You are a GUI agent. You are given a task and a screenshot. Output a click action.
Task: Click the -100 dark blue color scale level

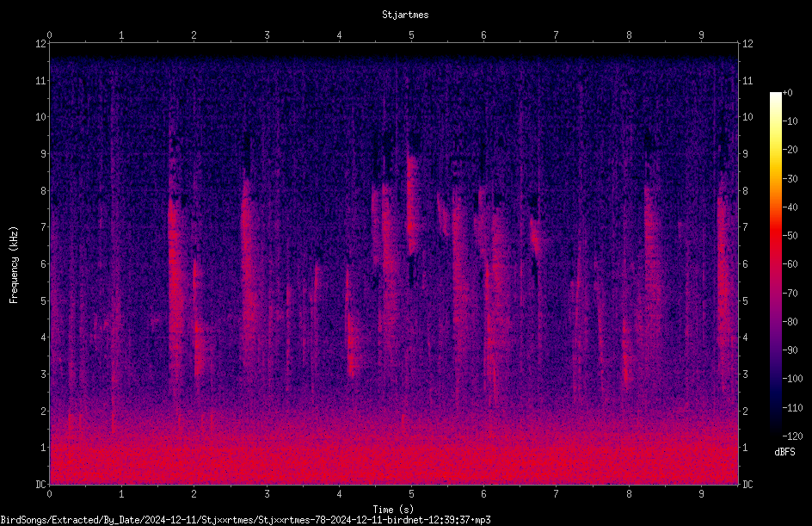pos(792,379)
